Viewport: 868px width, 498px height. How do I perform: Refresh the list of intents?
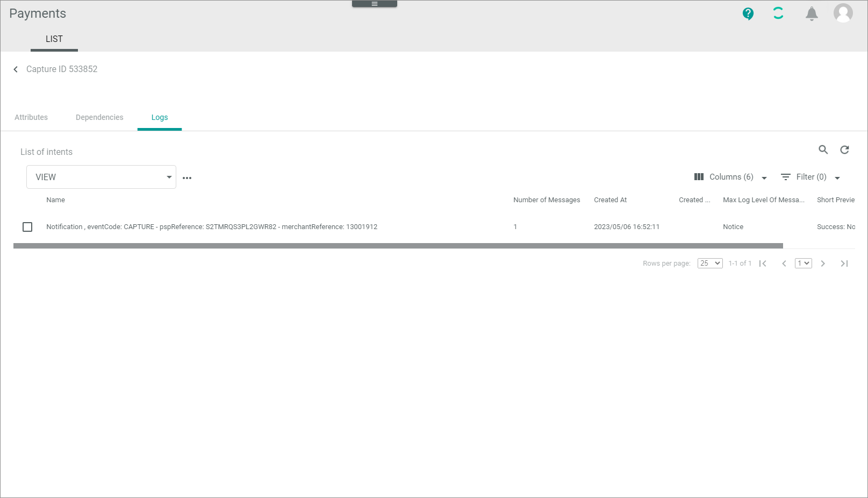[x=844, y=150]
